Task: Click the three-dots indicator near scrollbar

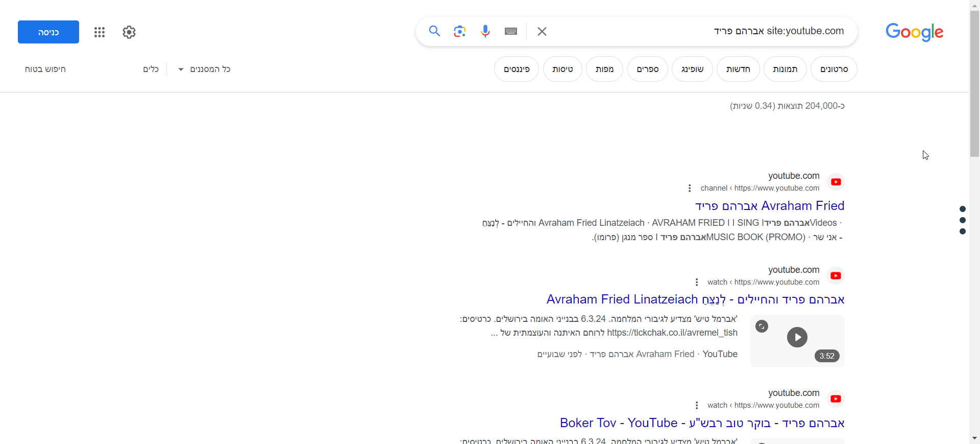Action: [963, 220]
